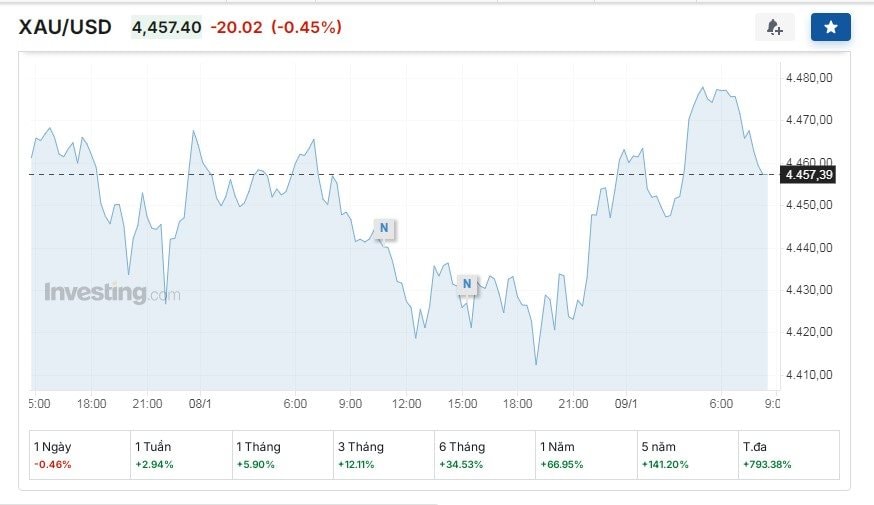Open the upper N news marker after 9:00
Screen dimensions: 874x505
[x=384, y=228]
